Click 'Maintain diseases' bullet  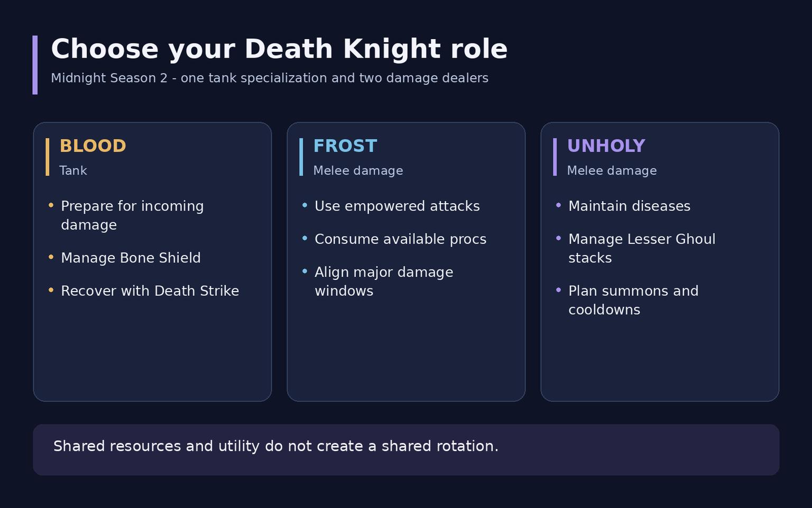click(x=629, y=206)
